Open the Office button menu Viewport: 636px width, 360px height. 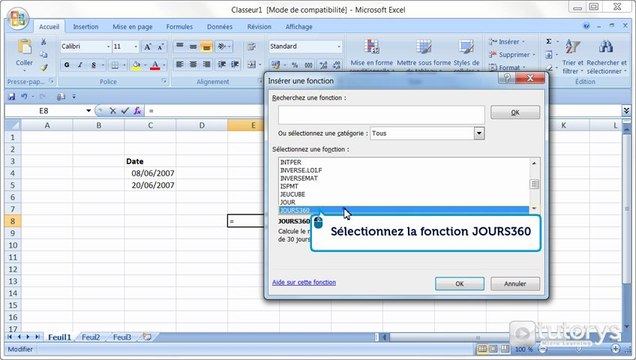[17, 18]
